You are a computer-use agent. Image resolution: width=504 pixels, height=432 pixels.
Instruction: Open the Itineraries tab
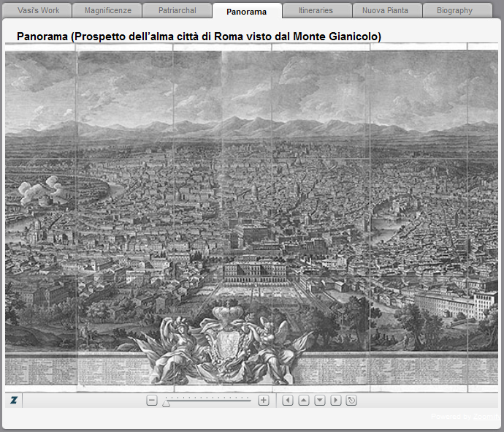317,10
